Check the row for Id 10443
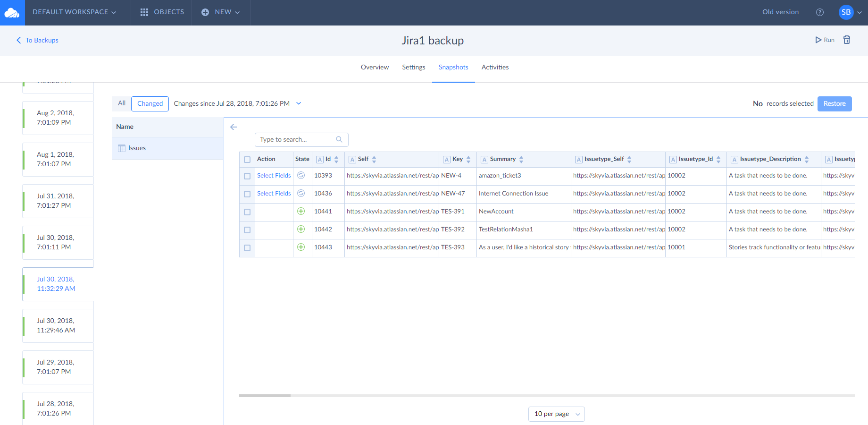 point(247,248)
